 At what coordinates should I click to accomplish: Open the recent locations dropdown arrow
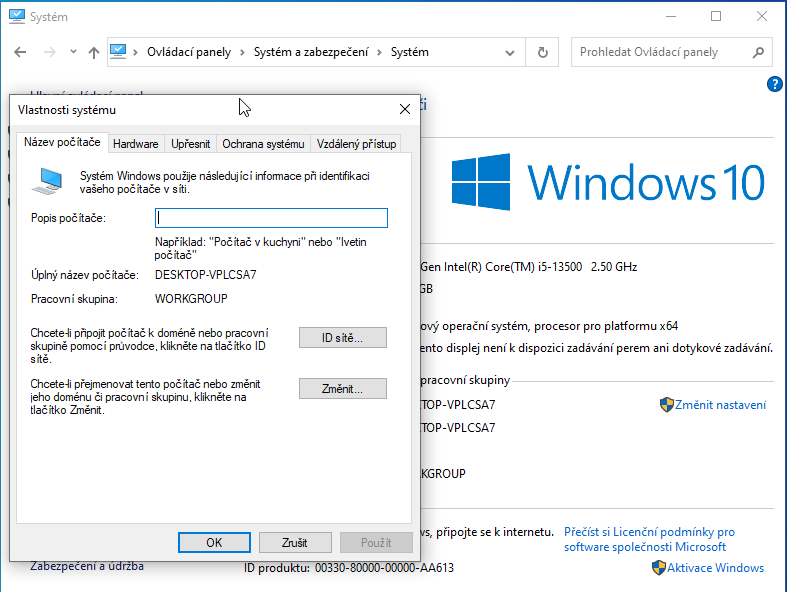pos(71,53)
